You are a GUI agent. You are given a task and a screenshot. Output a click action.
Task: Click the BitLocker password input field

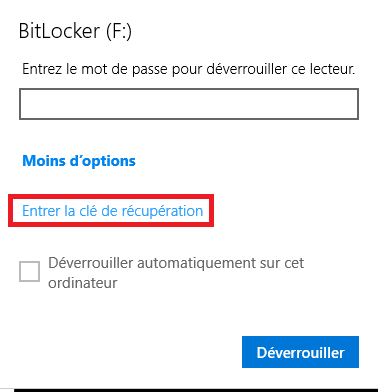tap(189, 104)
